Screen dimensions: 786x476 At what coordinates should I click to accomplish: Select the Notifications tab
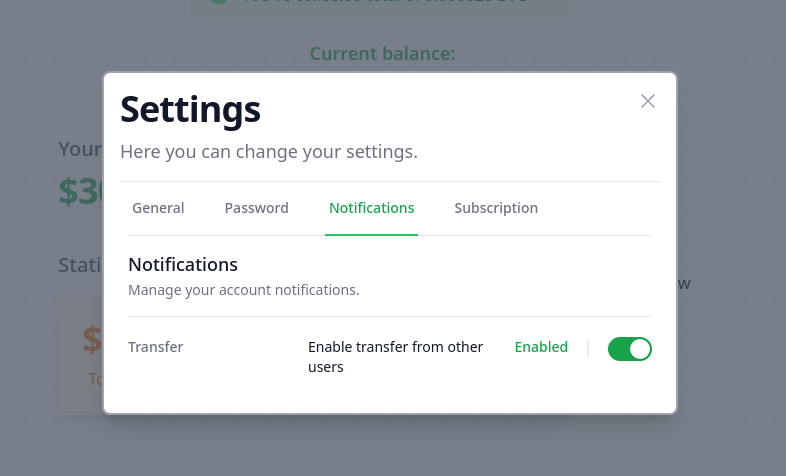(371, 208)
